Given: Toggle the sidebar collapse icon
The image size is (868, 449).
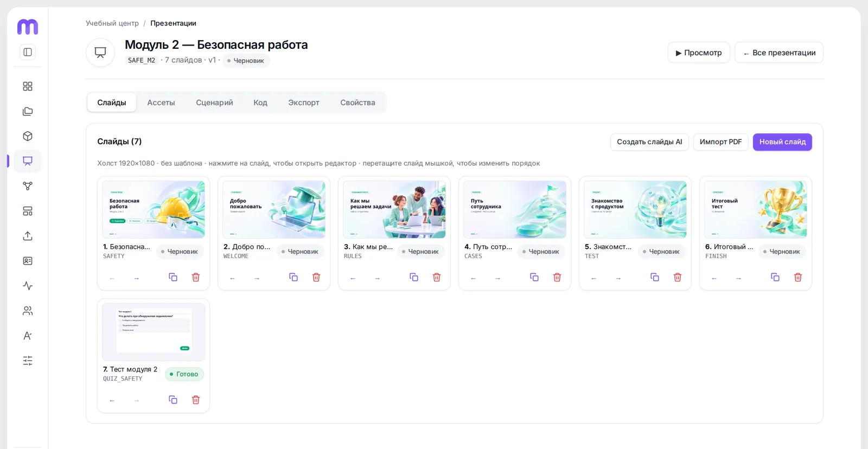Looking at the screenshot, I should [x=28, y=52].
